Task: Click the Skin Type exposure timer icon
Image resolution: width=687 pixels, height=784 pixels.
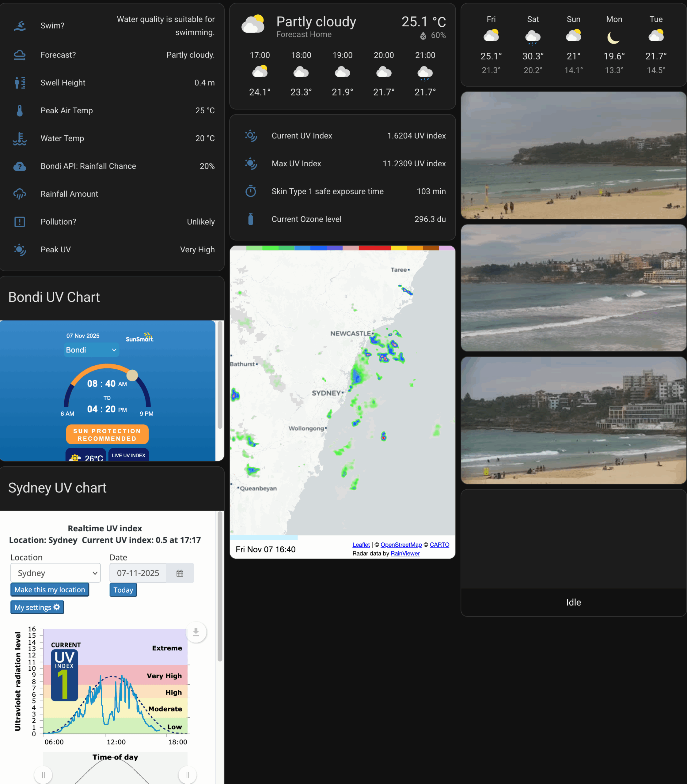Action: [x=251, y=191]
